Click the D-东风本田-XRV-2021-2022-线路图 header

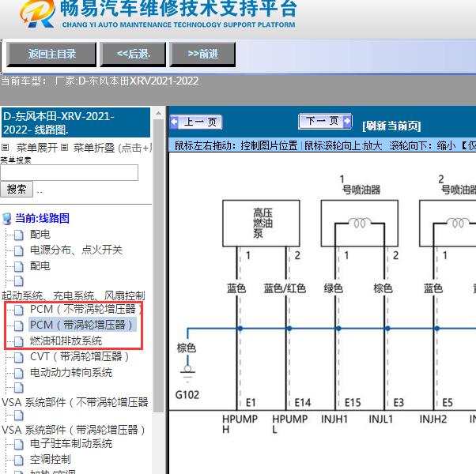75,122
